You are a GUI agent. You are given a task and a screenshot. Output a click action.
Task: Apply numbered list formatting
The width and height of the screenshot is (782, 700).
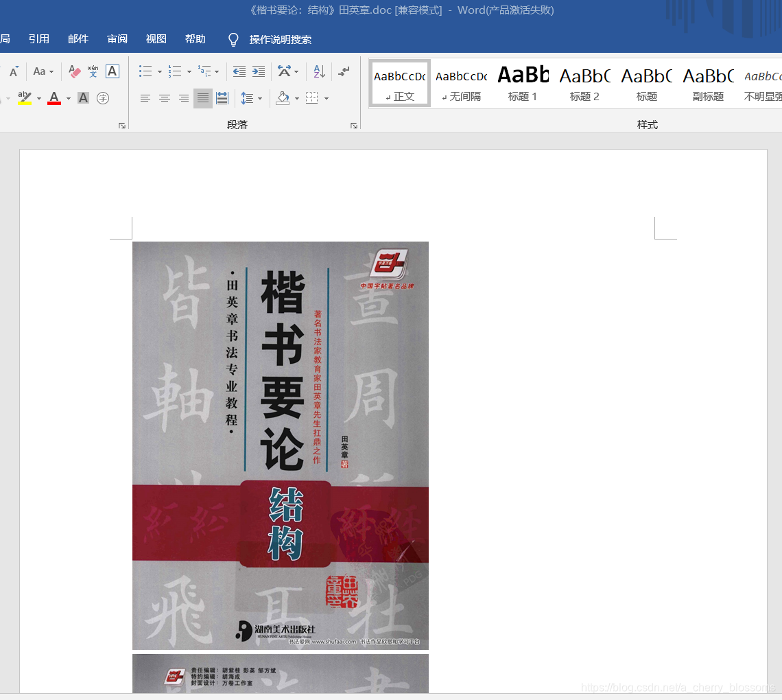(x=174, y=71)
